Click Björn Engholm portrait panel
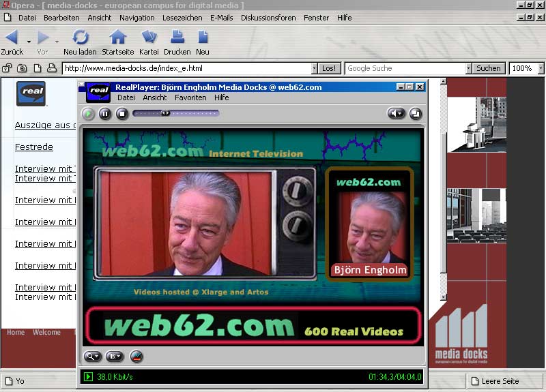 (x=369, y=224)
